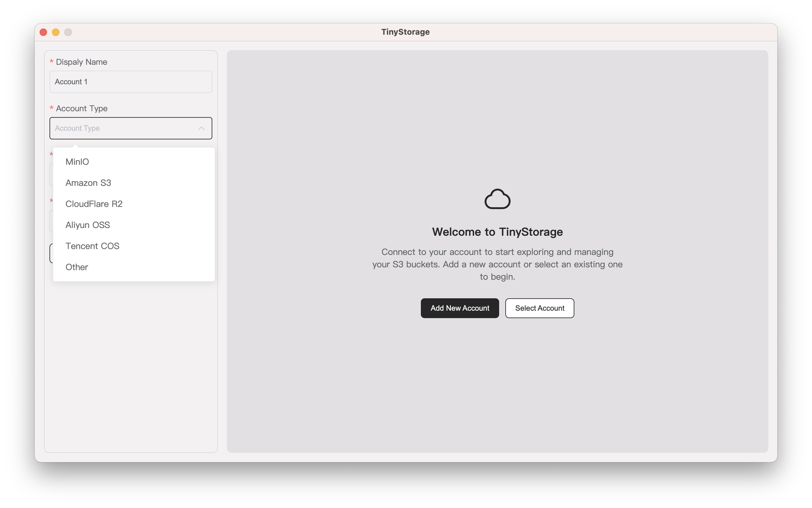812x508 pixels.
Task: Click the Account Type field label
Action: click(81, 108)
